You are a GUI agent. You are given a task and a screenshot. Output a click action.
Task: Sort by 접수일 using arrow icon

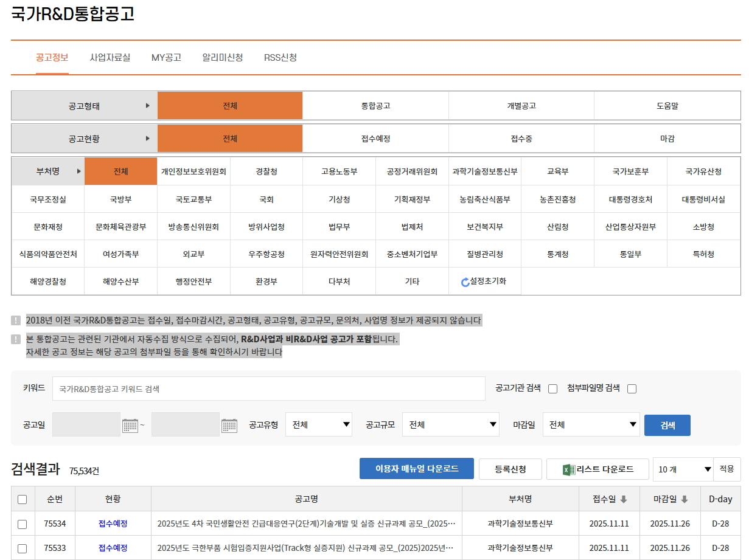click(x=623, y=499)
